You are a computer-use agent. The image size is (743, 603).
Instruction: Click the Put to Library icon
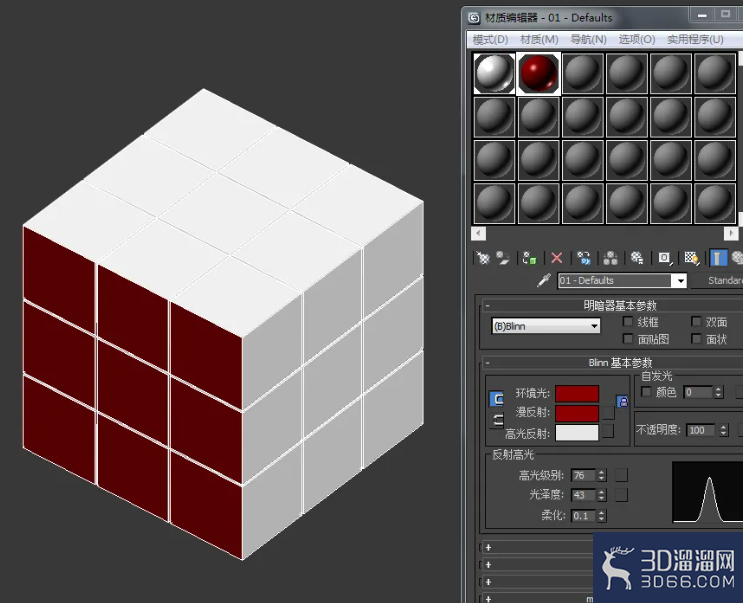(x=636, y=258)
